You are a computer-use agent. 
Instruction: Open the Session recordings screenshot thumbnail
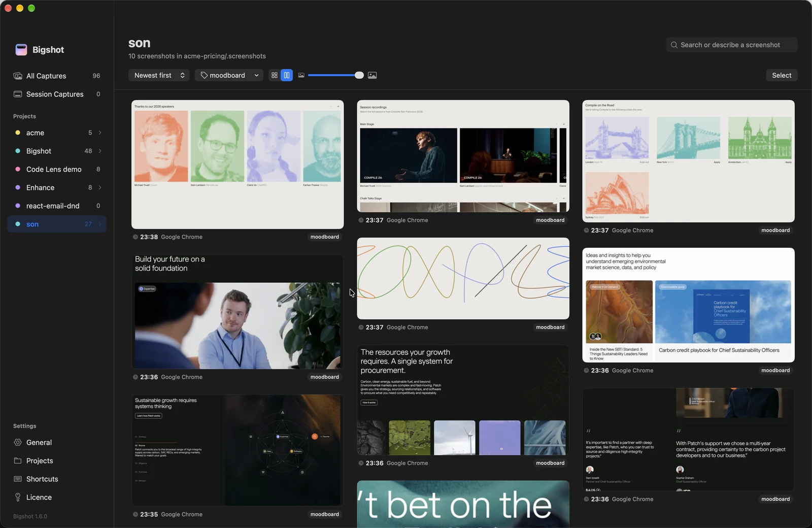click(463, 156)
